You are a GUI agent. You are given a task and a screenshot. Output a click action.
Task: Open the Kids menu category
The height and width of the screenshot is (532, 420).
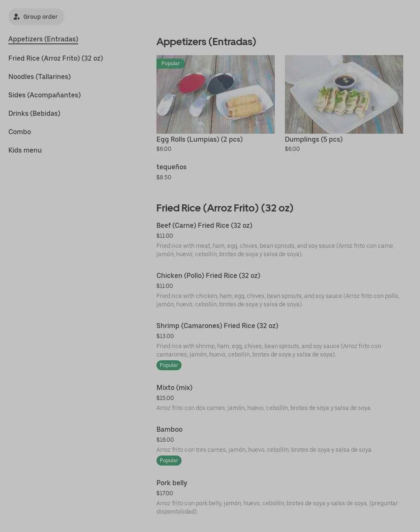pyautogui.click(x=25, y=150)
